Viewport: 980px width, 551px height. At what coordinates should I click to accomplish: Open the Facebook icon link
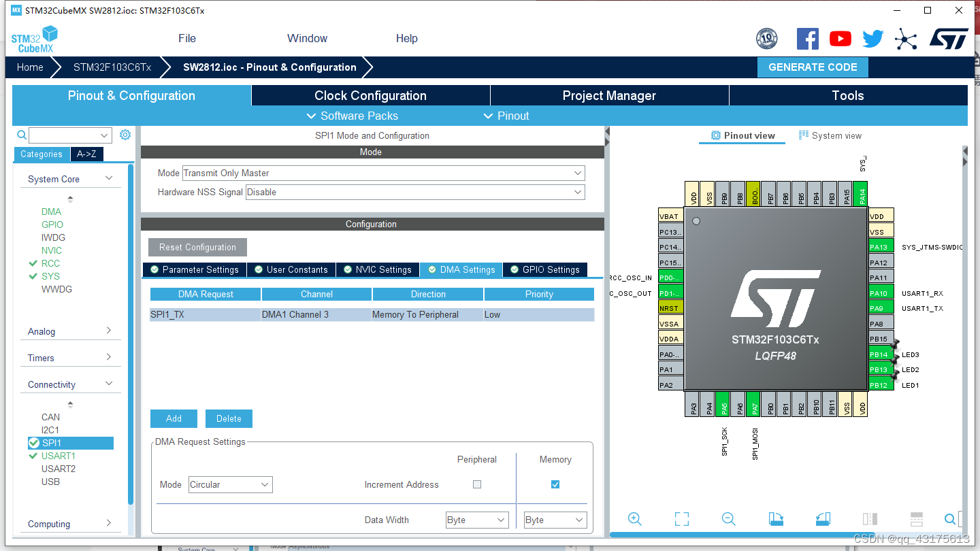808,39
